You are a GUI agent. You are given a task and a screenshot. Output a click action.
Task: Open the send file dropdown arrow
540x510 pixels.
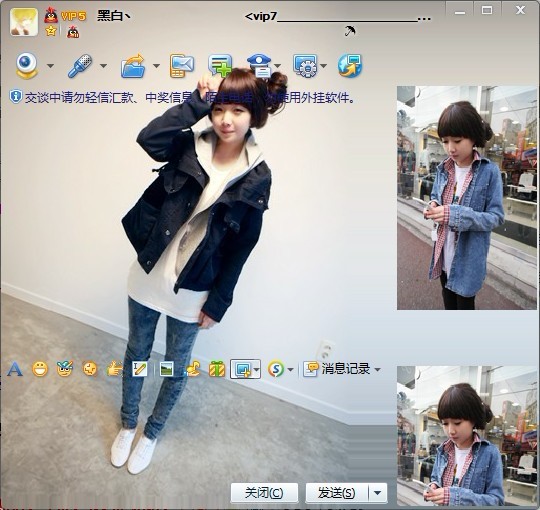(x=156, y=66)
